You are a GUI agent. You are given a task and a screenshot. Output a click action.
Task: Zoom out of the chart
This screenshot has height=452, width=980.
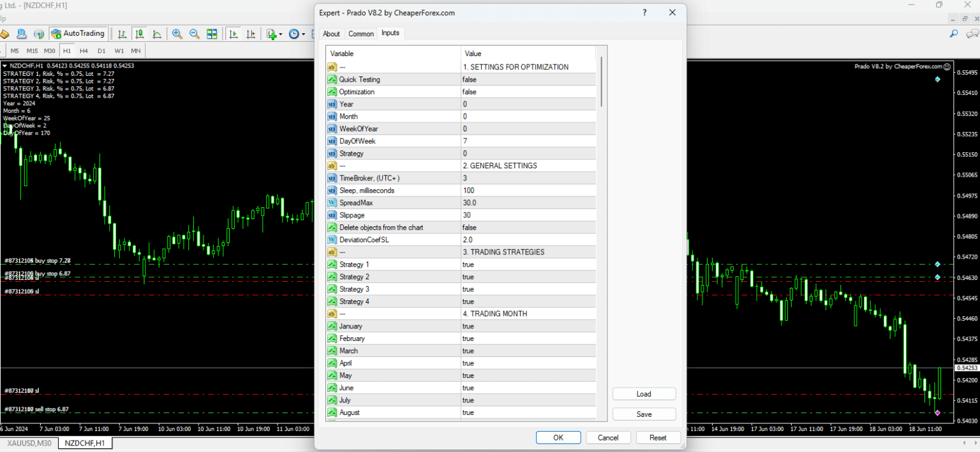[x=195, y=34]
